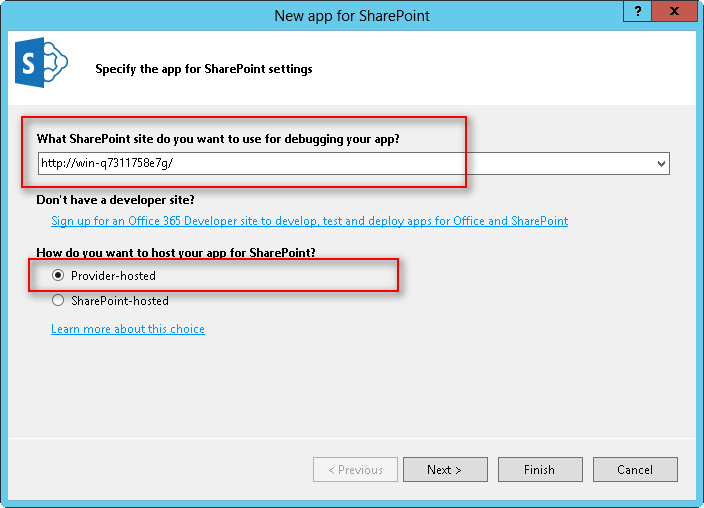The image size is (704, 508).
Task: Choose the SharePoint-hosted radio button circle
Action: (x=58, y=300)
